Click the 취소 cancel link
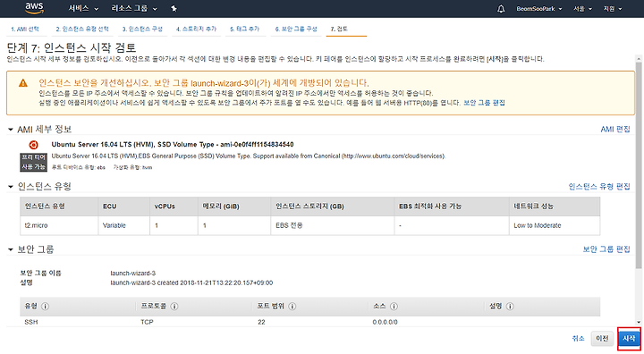The height and width of the screenshot is (354, 644). click(578, 339)
